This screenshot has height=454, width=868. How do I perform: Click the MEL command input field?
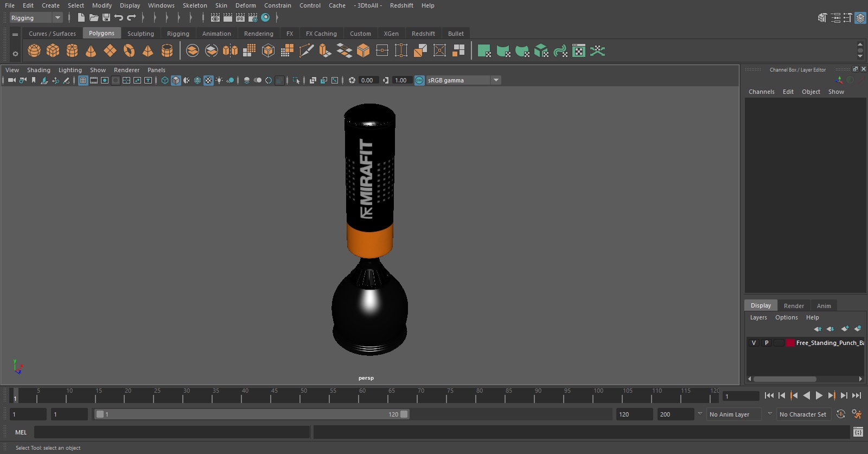172,432
